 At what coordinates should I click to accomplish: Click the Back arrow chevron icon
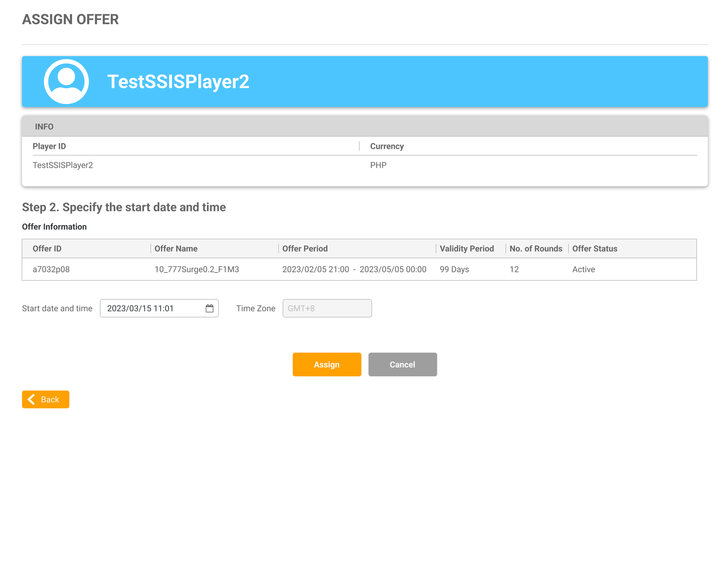[31, 399]
